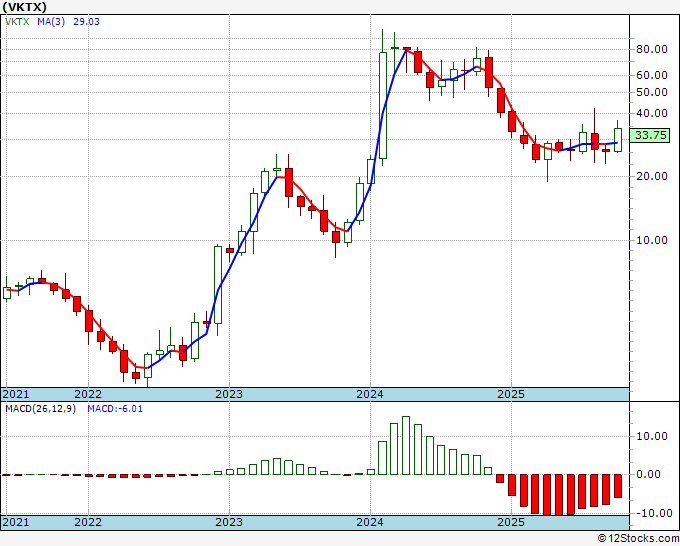The height and width of the screenshot is (546, 680).
Task: Click the MACD:-6.01 value label
Action: click(x=115, y=409)
